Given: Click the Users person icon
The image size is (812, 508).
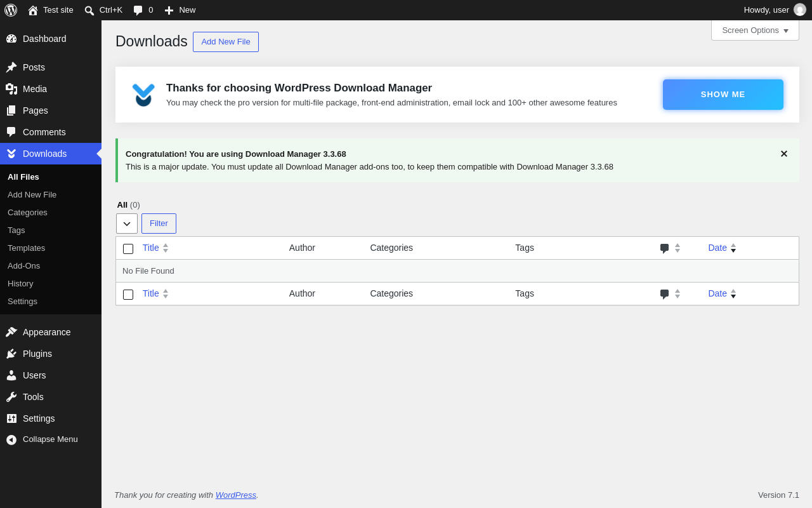Looking at the screenshot, I should pyautogui.click(x=11, y=375).
